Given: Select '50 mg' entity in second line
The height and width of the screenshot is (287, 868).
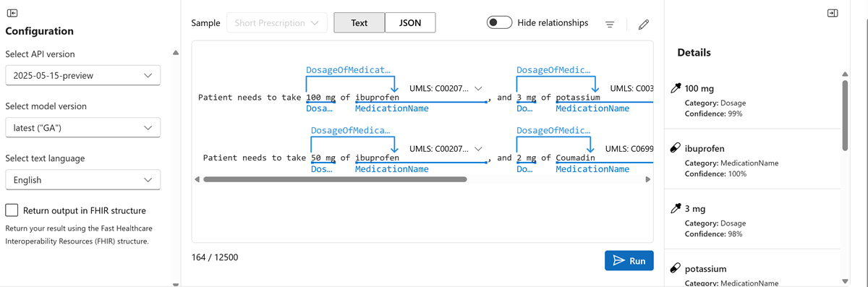Looking at the screenshot, I should coord(323,158).
